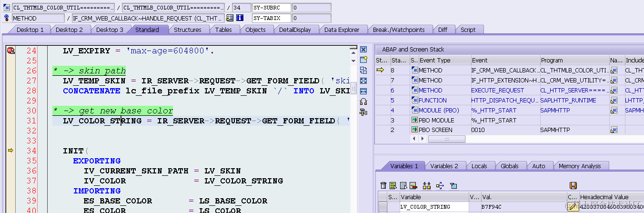
Task: Click the program source icon left of CL_THTMLB_COLOR_UTIL
Action: [x=7, y=8]
